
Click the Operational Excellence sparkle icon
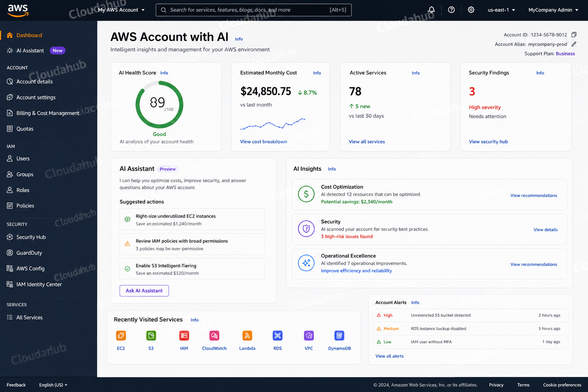[306, 263]
